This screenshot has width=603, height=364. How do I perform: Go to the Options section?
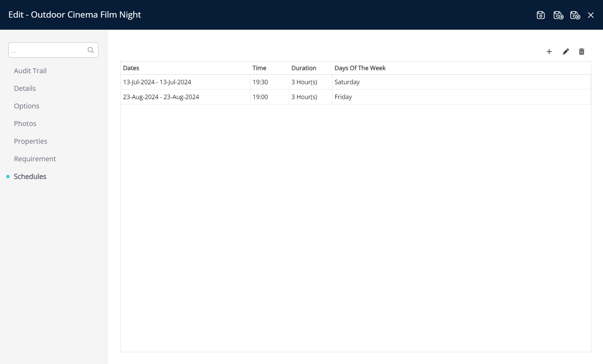click(27, 106)
